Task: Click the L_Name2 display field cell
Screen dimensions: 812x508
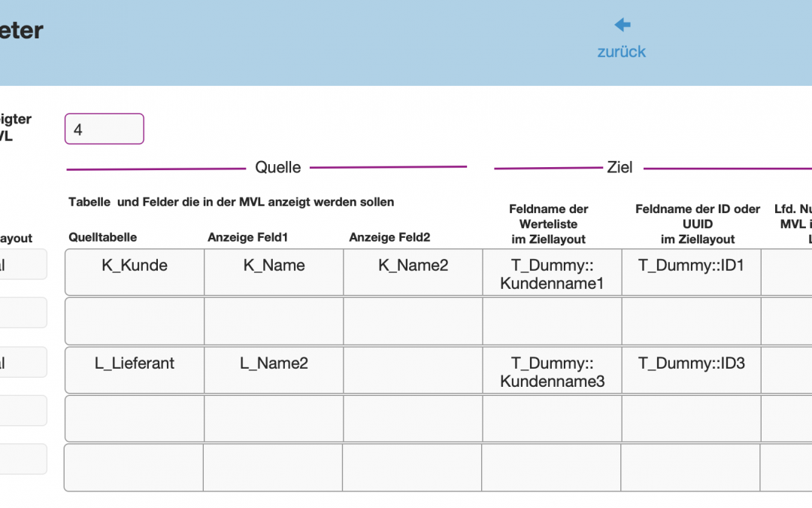Action: 274,370
